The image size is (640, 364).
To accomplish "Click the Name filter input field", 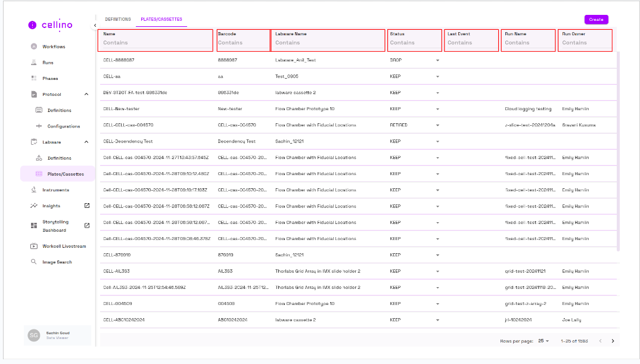I will coord(155,43).
